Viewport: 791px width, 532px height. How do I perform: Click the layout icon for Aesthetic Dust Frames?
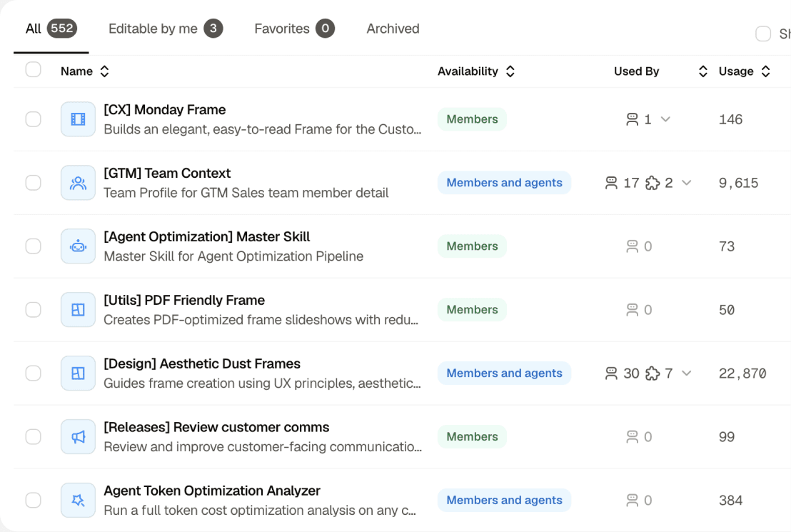tap(79, 373)
